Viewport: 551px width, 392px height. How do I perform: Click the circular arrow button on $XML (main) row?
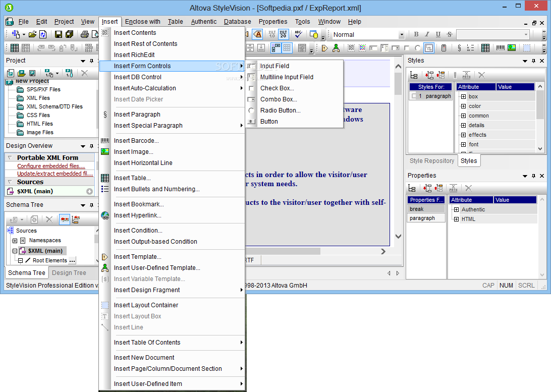90,191
